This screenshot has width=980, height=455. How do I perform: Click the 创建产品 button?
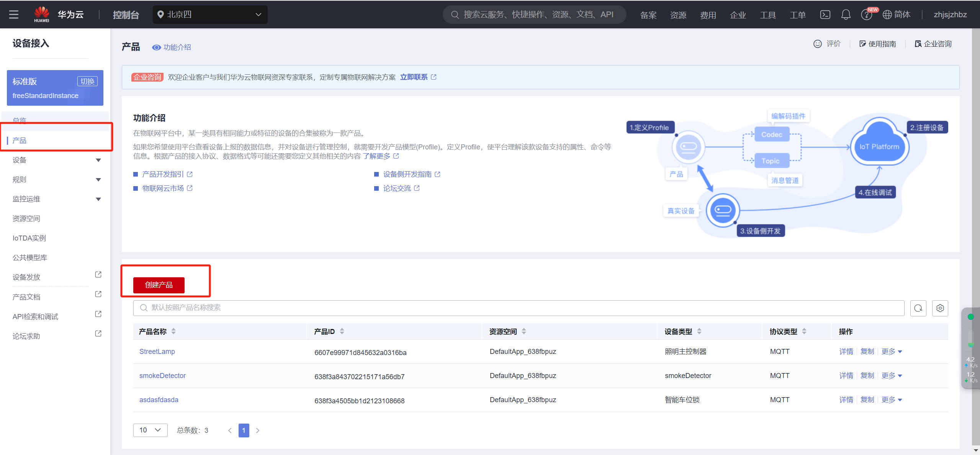159,285
